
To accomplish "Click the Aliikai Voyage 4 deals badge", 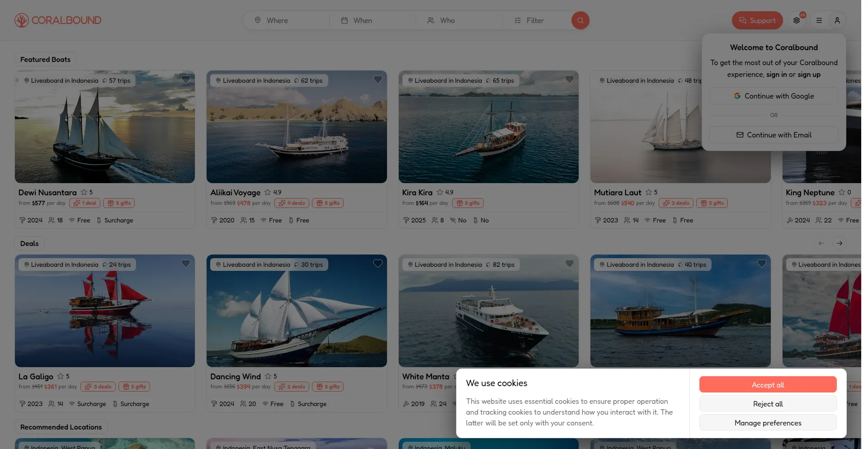I will click(x=292, y=203).
